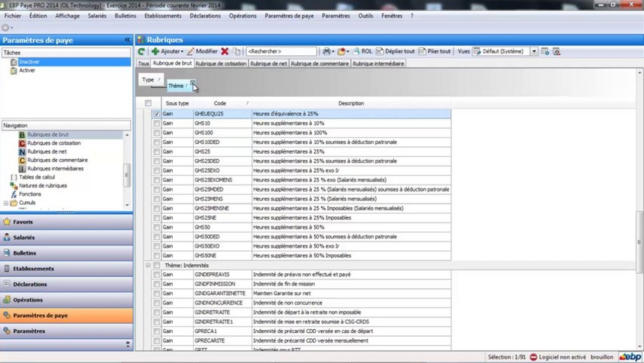Click the remove button on Thème group chip
The width and height of the screenshot is (644, 363).
(193, 83)
